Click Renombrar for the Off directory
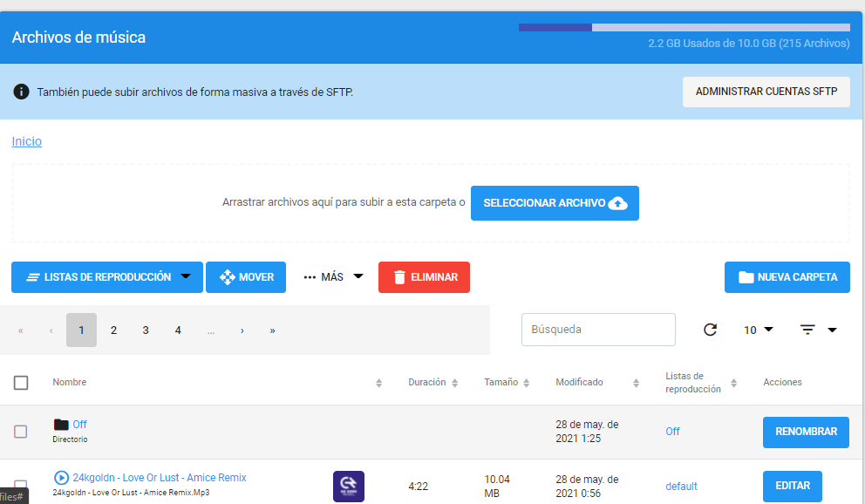The width and height of the screenshot is (865, 504). click(806, 432)
